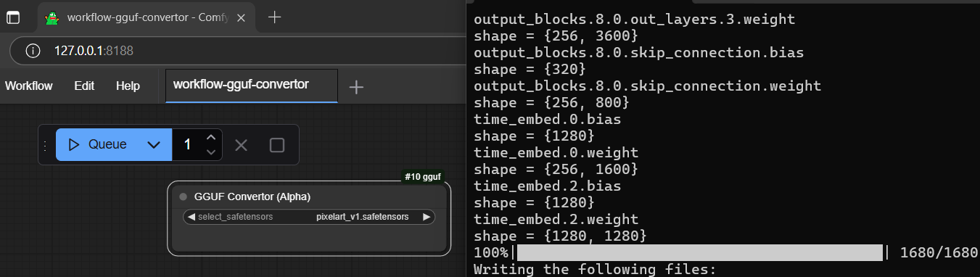The height and width of the screenshot is (277, 980).
Task: Cancel current run with the X icon
Action: point(242,145)
